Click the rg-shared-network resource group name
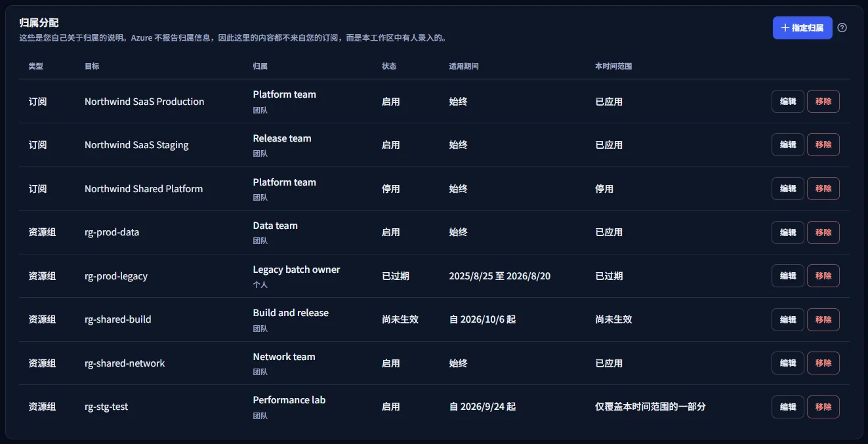The width and height of the screenshot is (868, 444). point(125,363)
